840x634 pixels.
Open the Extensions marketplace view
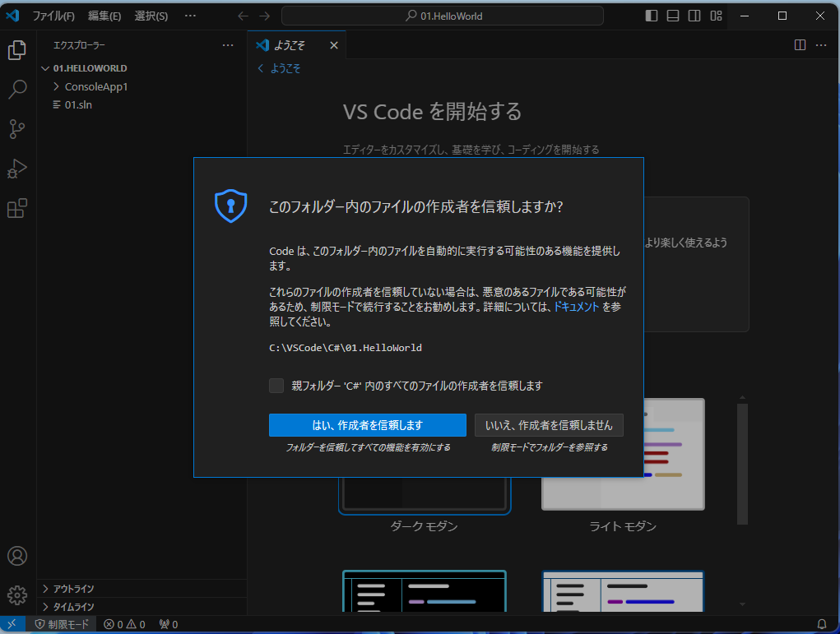(x=17, y=208)
